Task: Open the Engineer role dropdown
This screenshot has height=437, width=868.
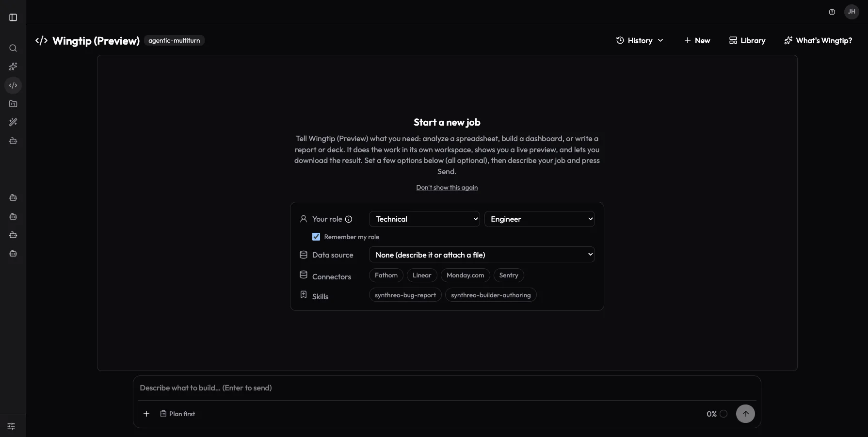Action: pyautogui.click(x=540, y=219)
